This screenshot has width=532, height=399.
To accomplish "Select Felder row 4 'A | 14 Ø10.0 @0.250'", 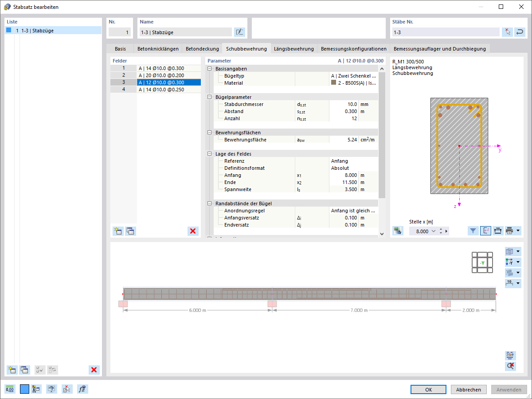I will [156, 90].
